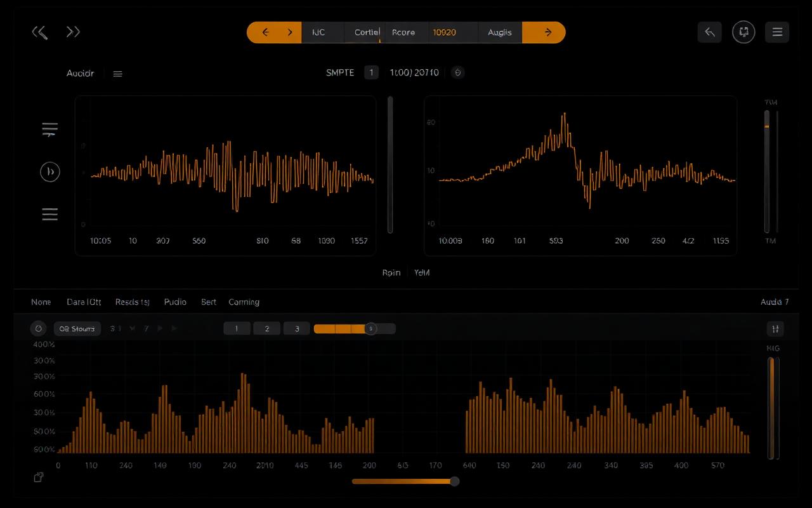812x508 pixels.
Task: Click the orange vertical meter under RIG
Action: pyautogui.click(x=771, y=408)
